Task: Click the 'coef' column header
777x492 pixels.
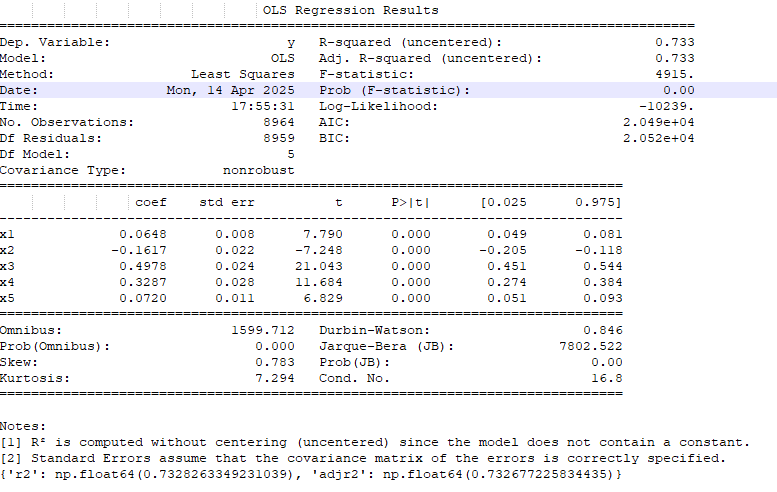Action: (x=151, y=202)
